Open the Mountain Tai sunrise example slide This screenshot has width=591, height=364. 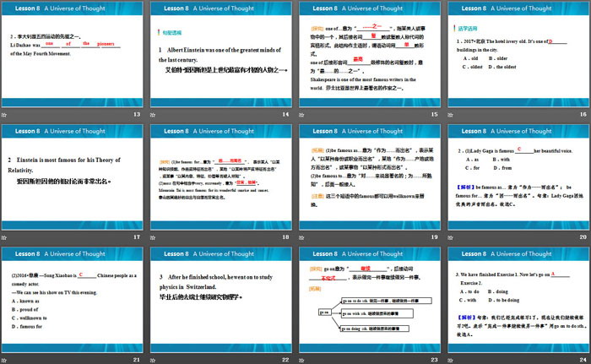click(221, 177)
